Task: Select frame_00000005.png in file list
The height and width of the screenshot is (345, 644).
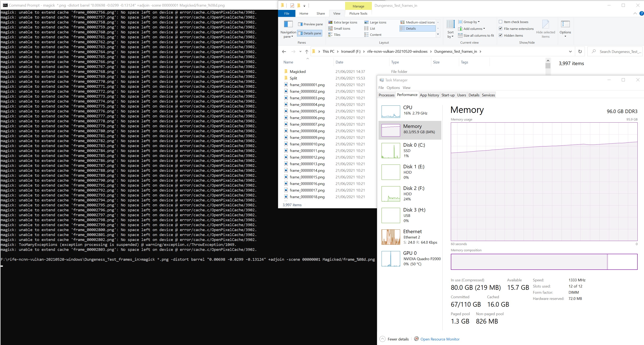Action: coord(307,111)
